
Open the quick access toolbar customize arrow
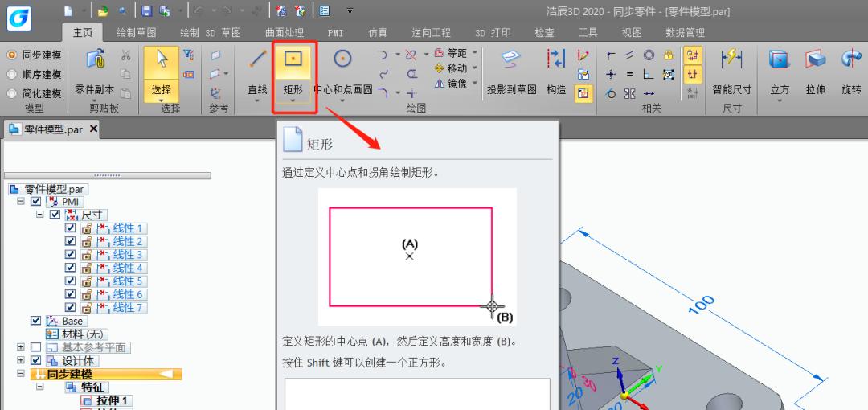tap(350, 10)
